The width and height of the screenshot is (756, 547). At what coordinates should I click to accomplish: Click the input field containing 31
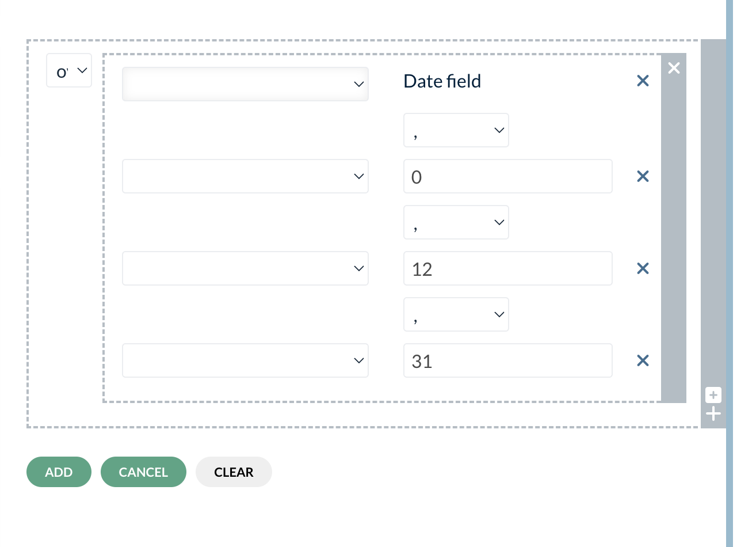508,360
